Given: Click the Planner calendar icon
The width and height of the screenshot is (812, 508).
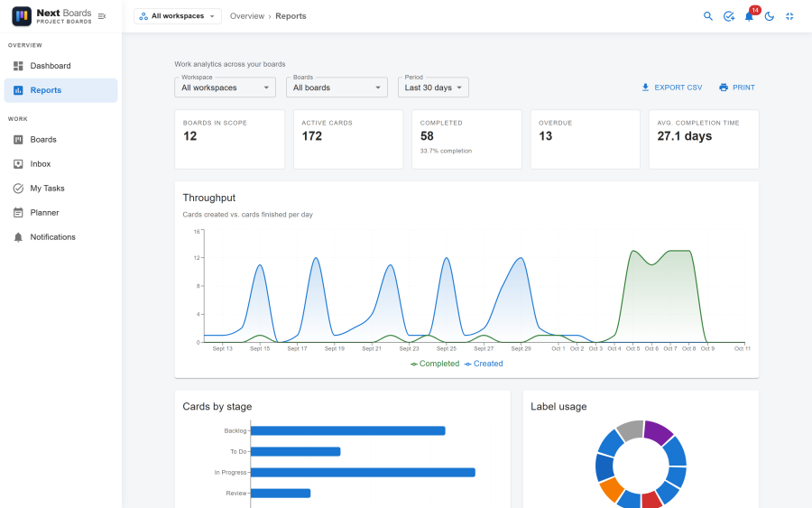Looking at the screenshot, I should pos(18,212).
